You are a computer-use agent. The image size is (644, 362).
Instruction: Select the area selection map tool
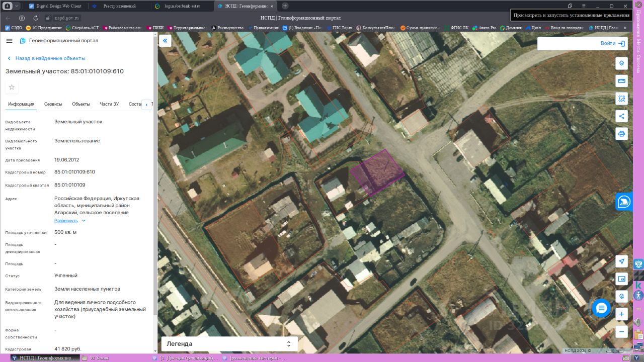[x=621, y=99]
